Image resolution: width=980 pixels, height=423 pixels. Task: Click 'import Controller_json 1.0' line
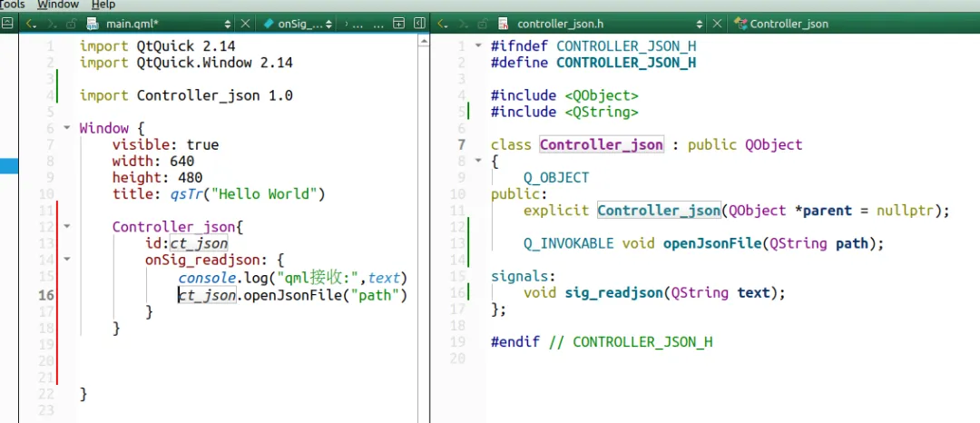point(186,95)
